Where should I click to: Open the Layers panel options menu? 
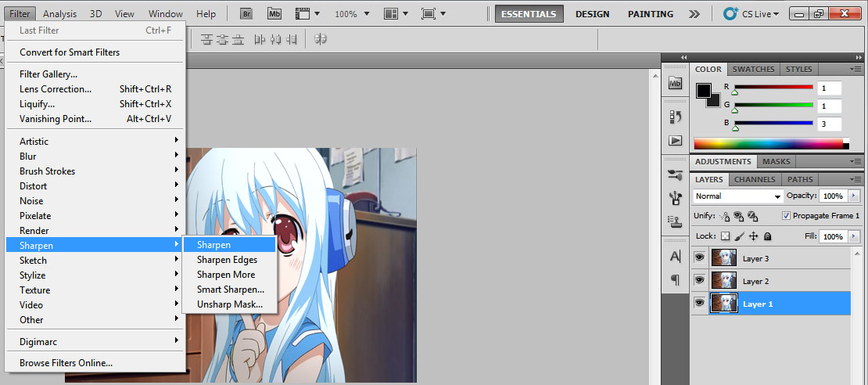(855, 179)
